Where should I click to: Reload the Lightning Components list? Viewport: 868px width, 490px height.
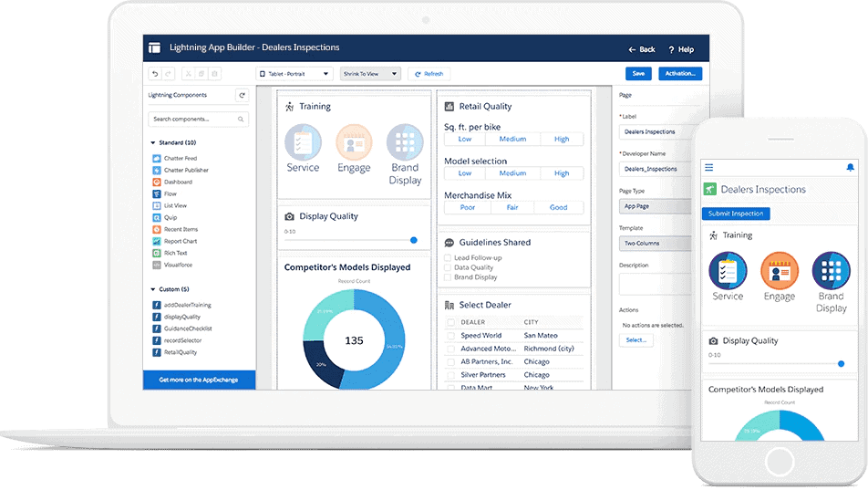pos(242,95)
